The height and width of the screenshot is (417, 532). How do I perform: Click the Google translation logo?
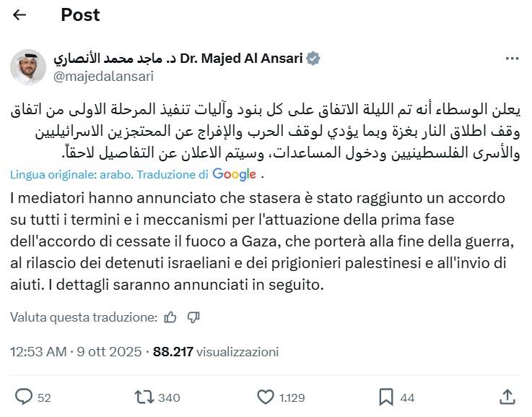click(x=235, y=174)
